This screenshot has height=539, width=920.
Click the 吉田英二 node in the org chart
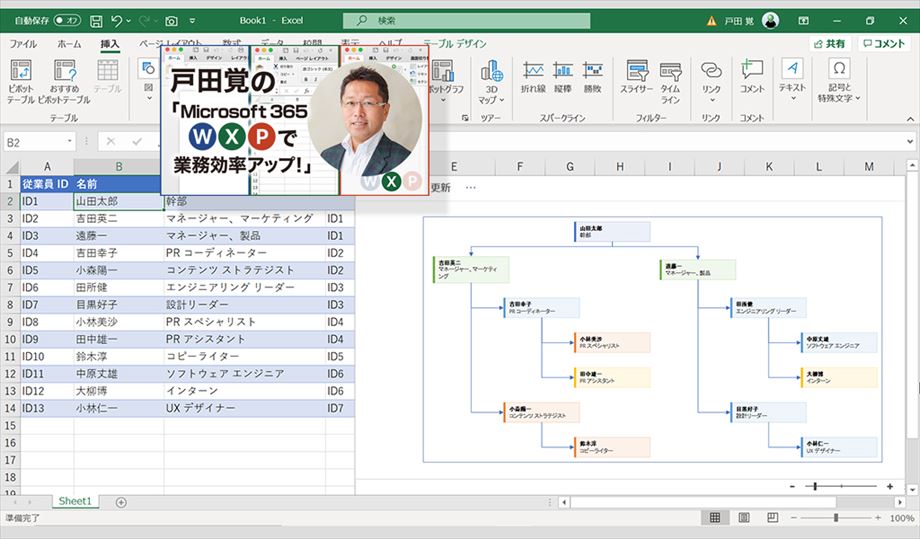[471, 269]
